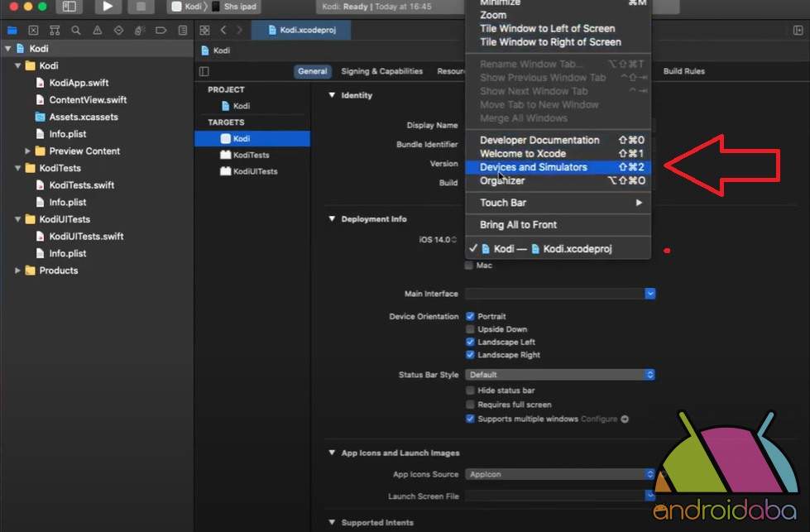810x532 pixels.
Task: Open the Report navigator
Action: 182,30
